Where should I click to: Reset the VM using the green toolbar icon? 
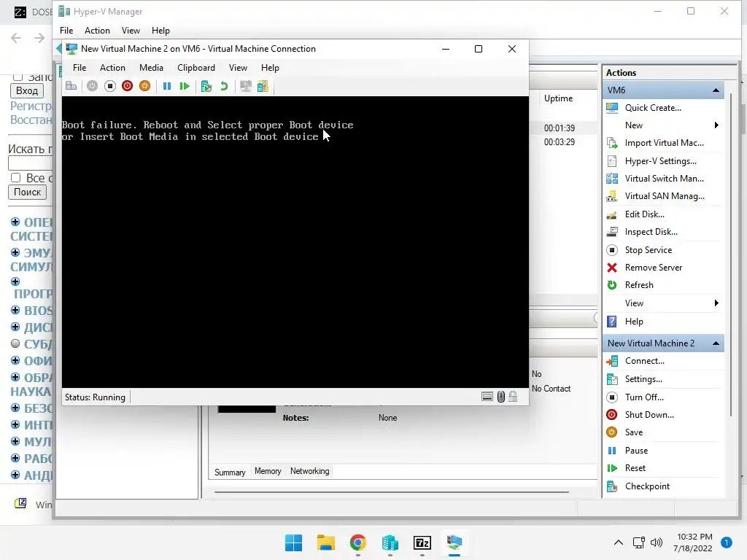click(x=185, y=86)
